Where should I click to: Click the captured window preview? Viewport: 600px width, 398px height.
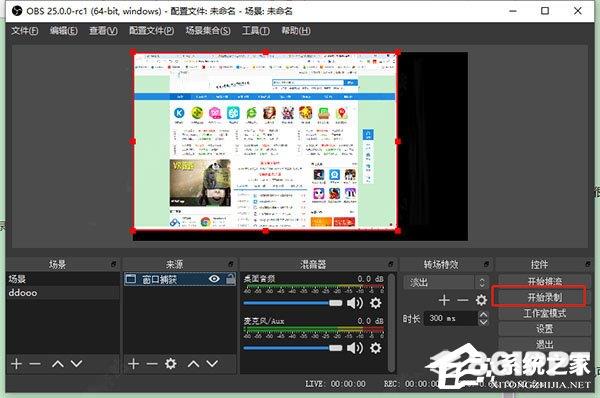(265, 141)
